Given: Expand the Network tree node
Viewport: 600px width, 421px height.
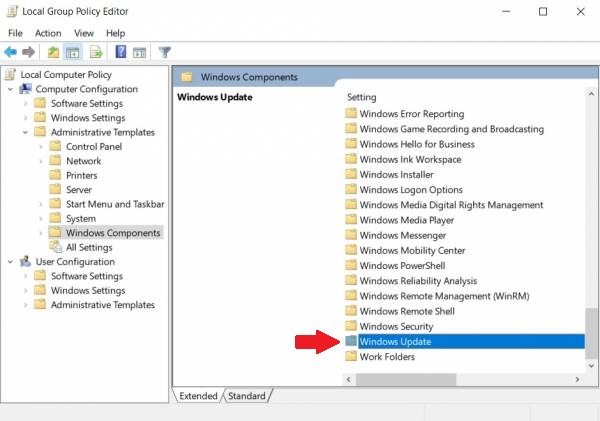Looking at the screenshot, I should coord(41,161).
